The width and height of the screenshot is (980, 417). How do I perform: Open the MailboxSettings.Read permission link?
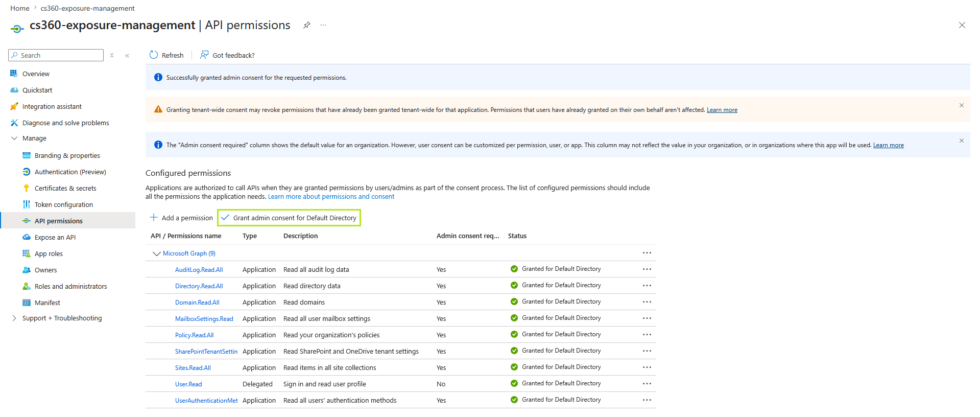point(204,319)
